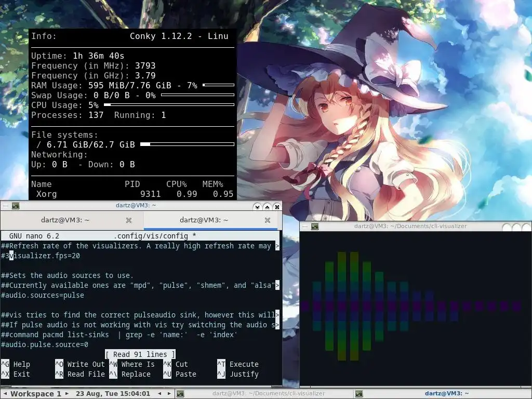
Task: Click the Workspace 1 label in taskbar
Action: [36, 394]
